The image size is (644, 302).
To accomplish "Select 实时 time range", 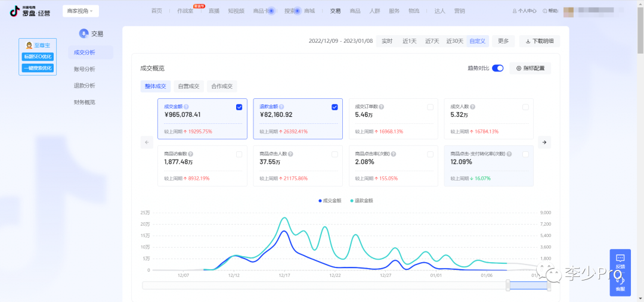I will coord(387,41).
